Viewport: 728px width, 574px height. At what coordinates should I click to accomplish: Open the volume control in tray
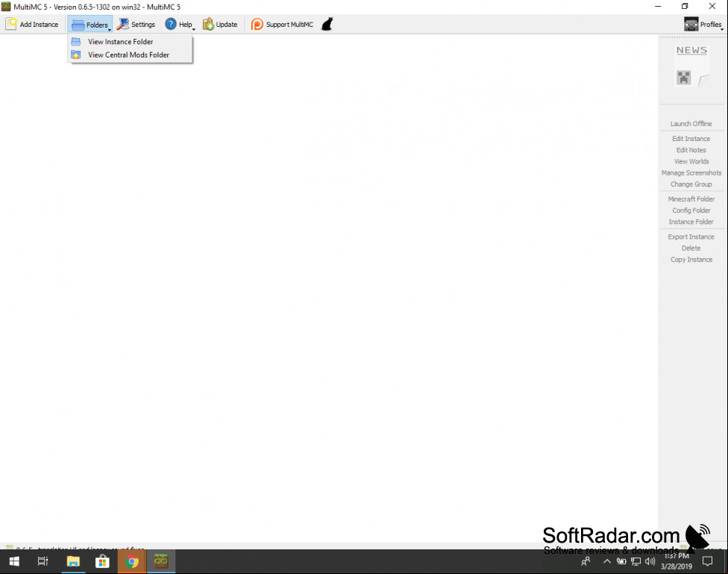tap(650, 561)
